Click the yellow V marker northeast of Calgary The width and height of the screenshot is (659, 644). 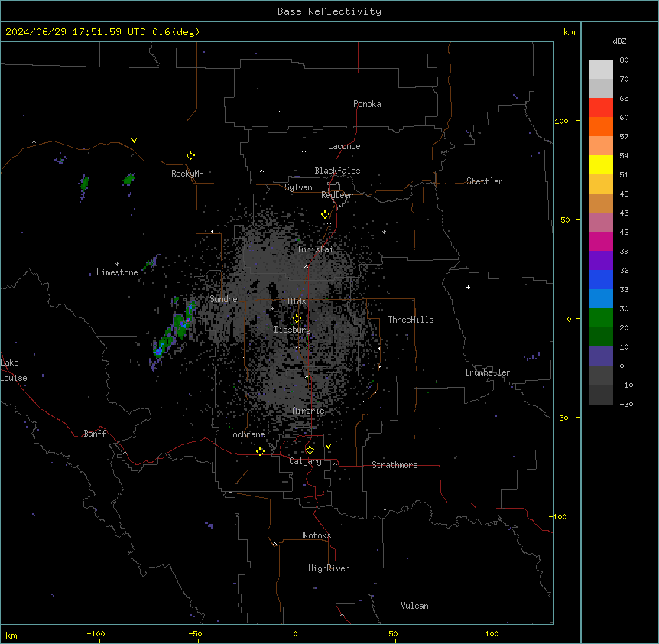pos(328,447)
